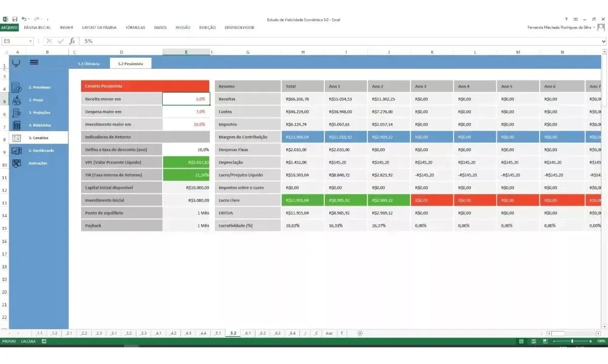Image resolution: width=608 pixels, height=364 pixels.
Task: Go to 1. Premissas sidebar link
Action: 40,87
